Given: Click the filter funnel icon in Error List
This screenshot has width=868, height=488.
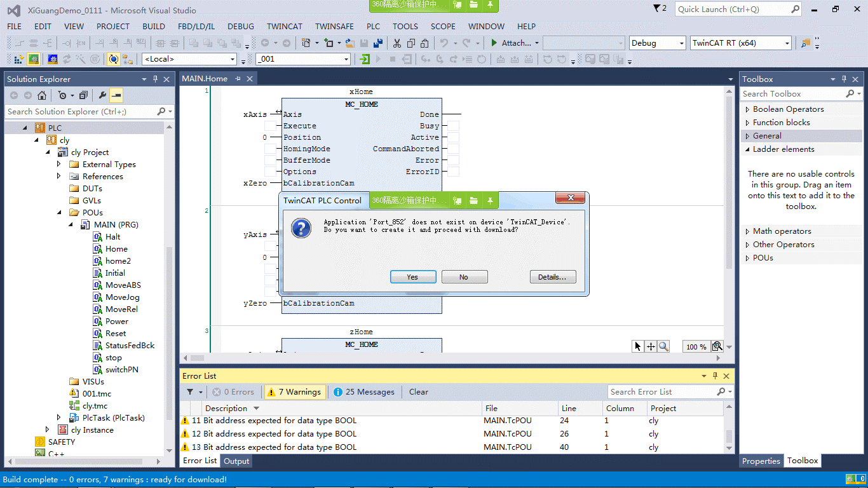Looking at the screenshot, I should coord(190,392).
